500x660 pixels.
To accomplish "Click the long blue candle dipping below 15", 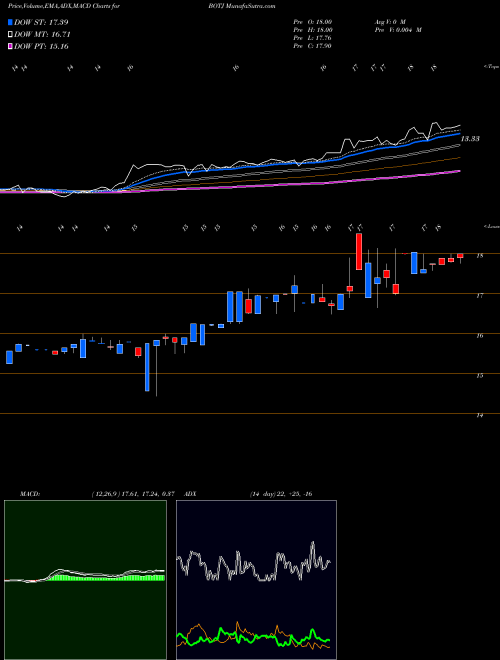I will pyautogui.click(x=147, y=367).
